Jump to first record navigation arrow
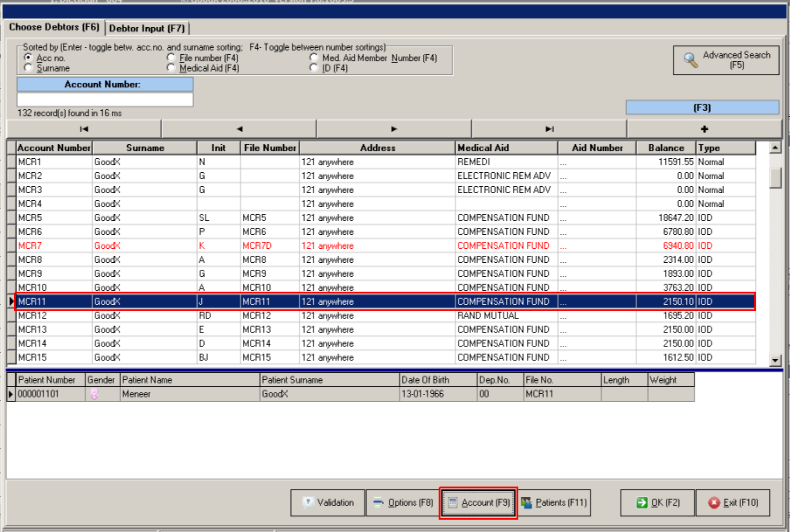 point(84,128)
